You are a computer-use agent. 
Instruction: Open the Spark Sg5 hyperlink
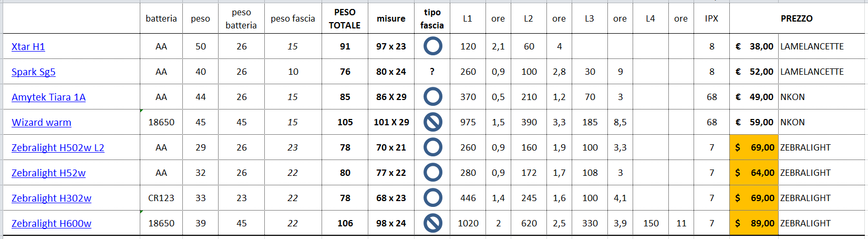coord(34,72)
